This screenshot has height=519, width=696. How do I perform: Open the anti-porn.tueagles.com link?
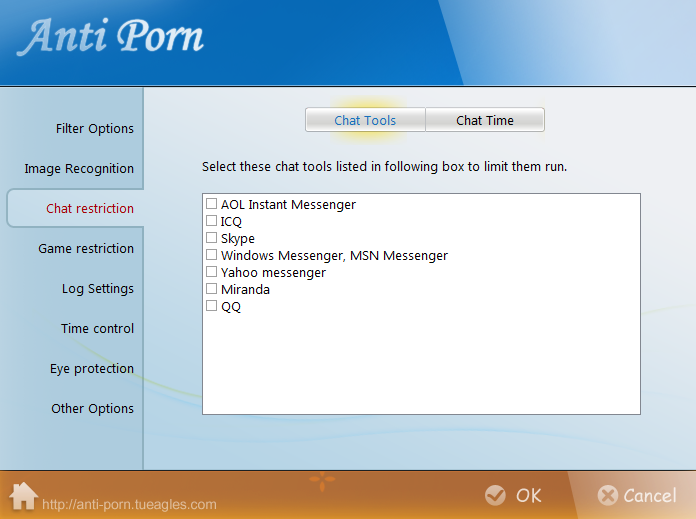tap(129, 504)
